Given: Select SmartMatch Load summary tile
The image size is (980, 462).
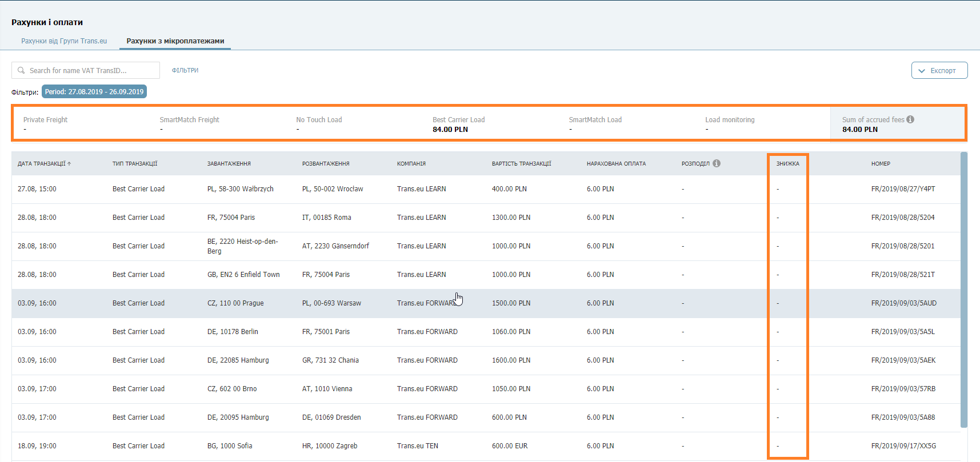Looking at the screenshot, I should coord(595,124).
